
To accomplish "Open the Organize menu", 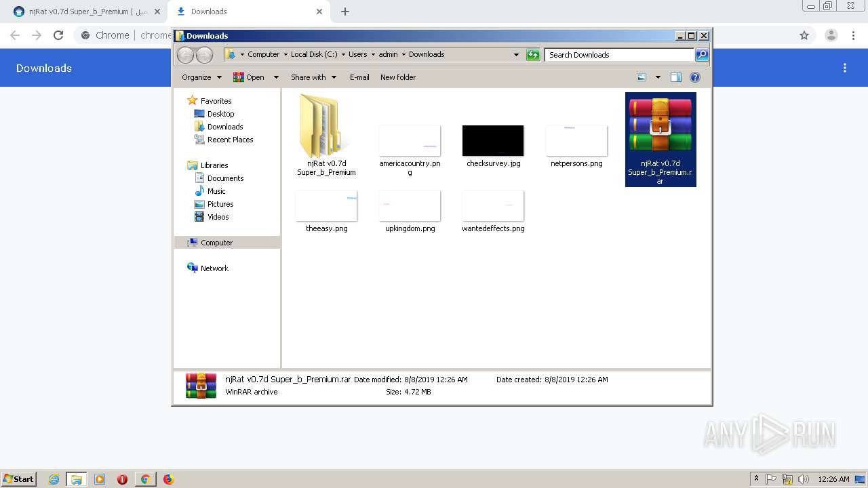I will [201, 77].
